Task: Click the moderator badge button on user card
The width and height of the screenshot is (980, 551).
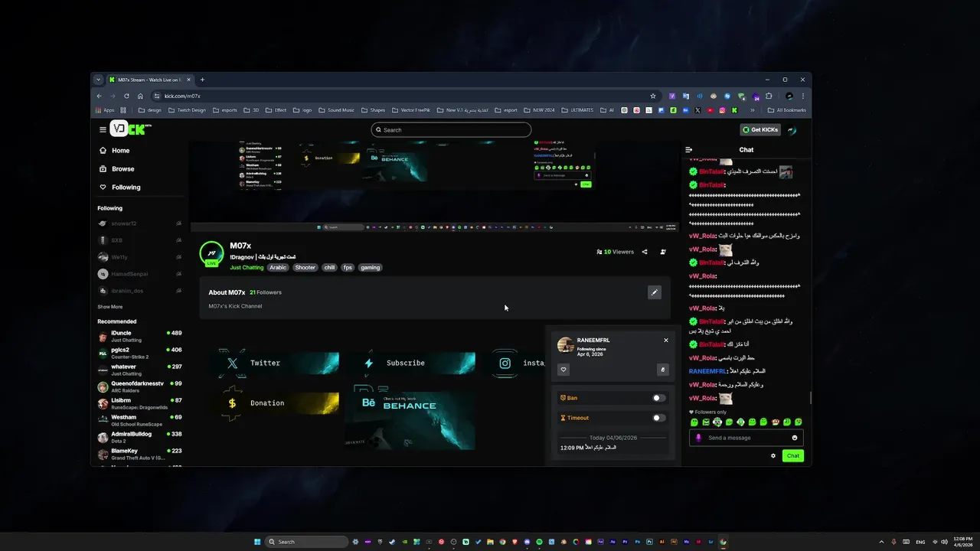Action: pyautogui.click(x=663, y=370)
